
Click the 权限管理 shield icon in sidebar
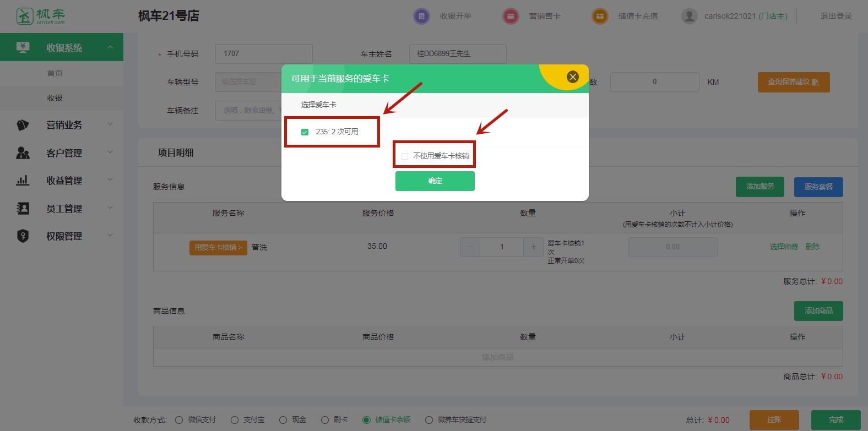coord(23,236)
